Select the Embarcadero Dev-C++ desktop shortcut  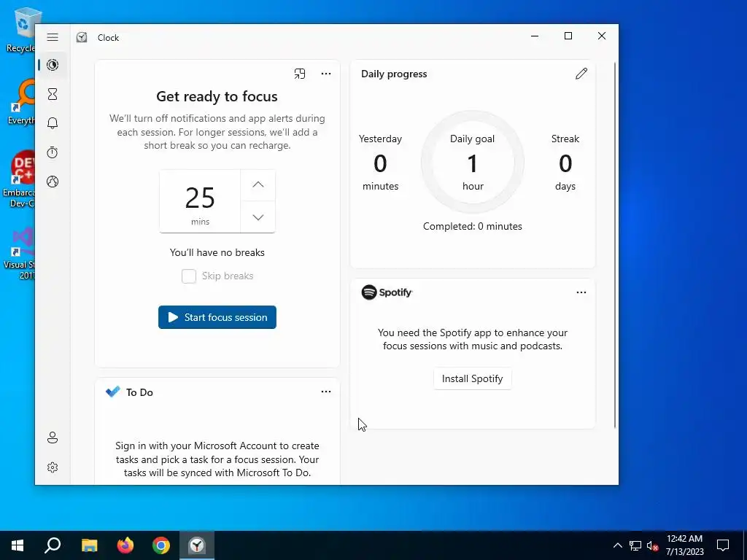pyautogui.click(x=19, y=179)
